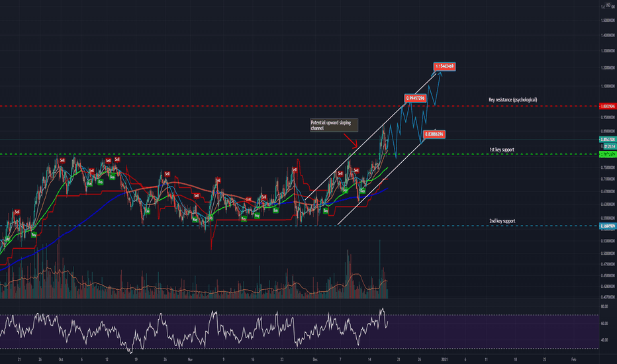Image resolution: width=617 pixels, height=364 pixels.
Task: Select the teal 0.85537000 current price tag
Action: tap(608, 139)
